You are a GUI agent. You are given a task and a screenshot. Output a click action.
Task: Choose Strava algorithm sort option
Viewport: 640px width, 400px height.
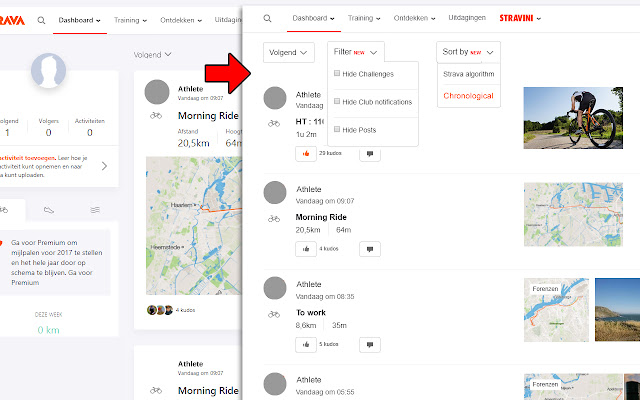(x=469, y=74)
